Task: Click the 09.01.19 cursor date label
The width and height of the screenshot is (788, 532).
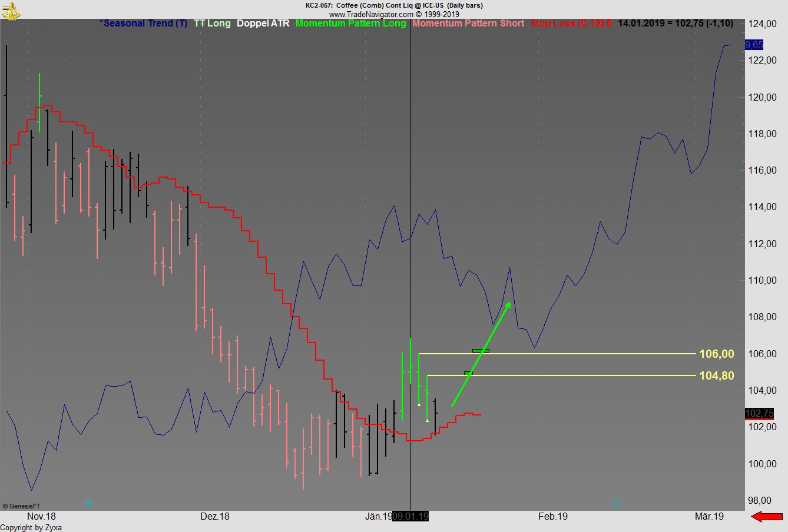Action: (411, 517)
